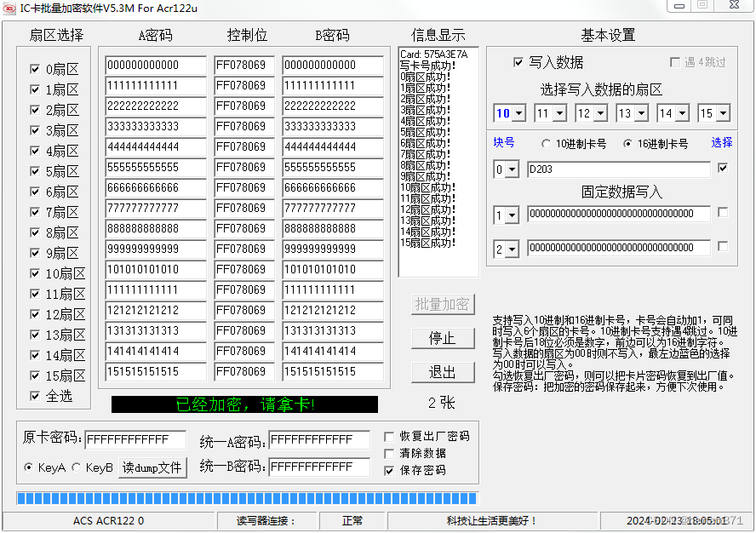Open the sector 15 write dropdown
Image resolution: width=756 pixels, height=533 pixels.
point(723,113)
